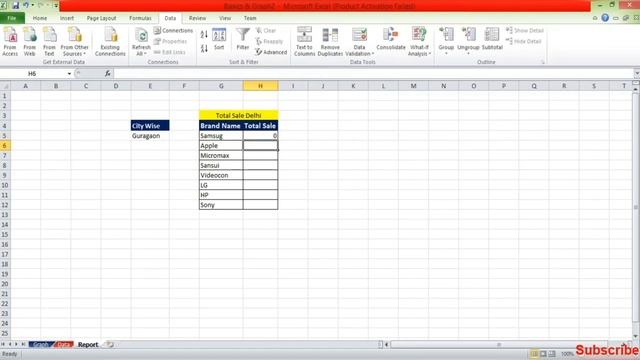Switch to Normal view in status bar

[x=534, y=354]
